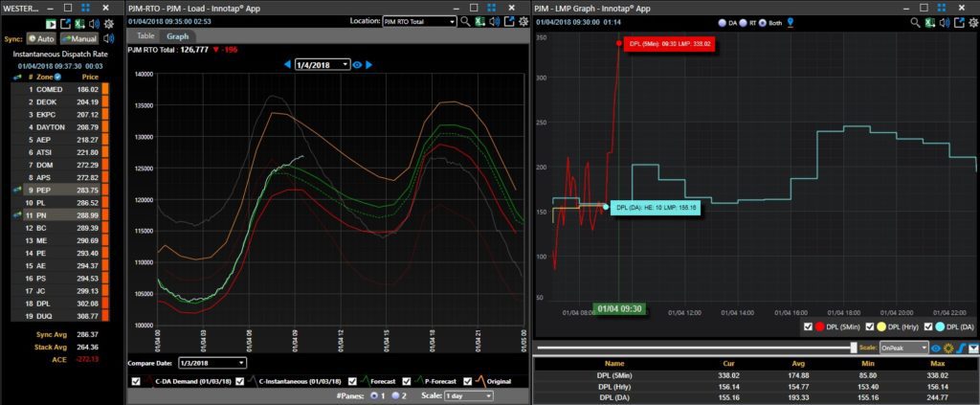
Task: Open settings gear in the PJM Load window
Action: pyautogui.click(x=523, y=21)
